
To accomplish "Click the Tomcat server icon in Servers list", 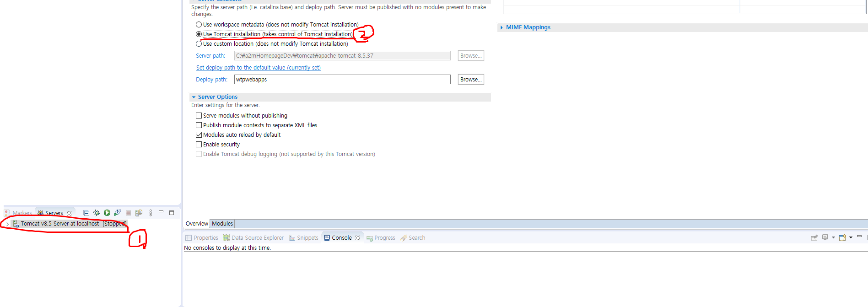I will pyautogui.click(x=16, y=224).
